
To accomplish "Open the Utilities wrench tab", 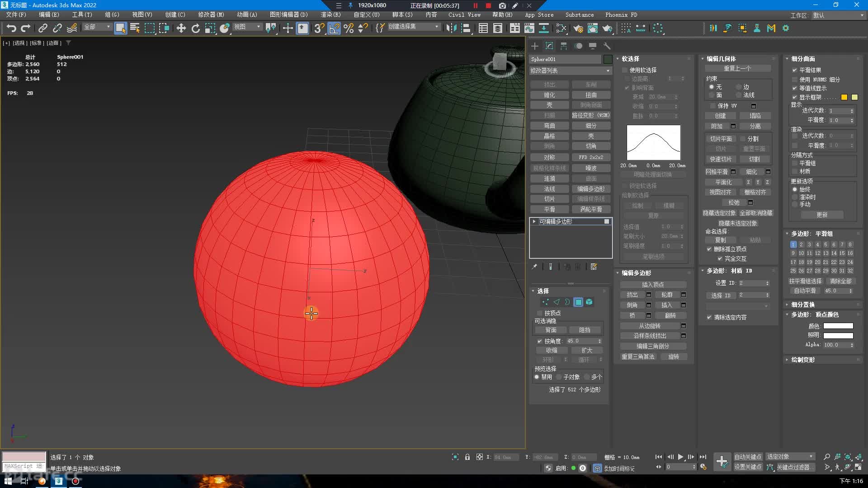I will 607,46.
